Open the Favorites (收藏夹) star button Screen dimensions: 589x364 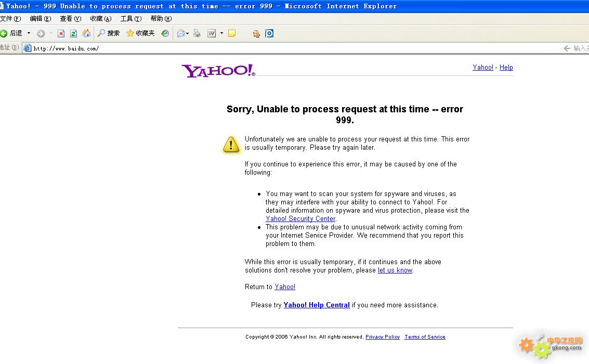140,33
